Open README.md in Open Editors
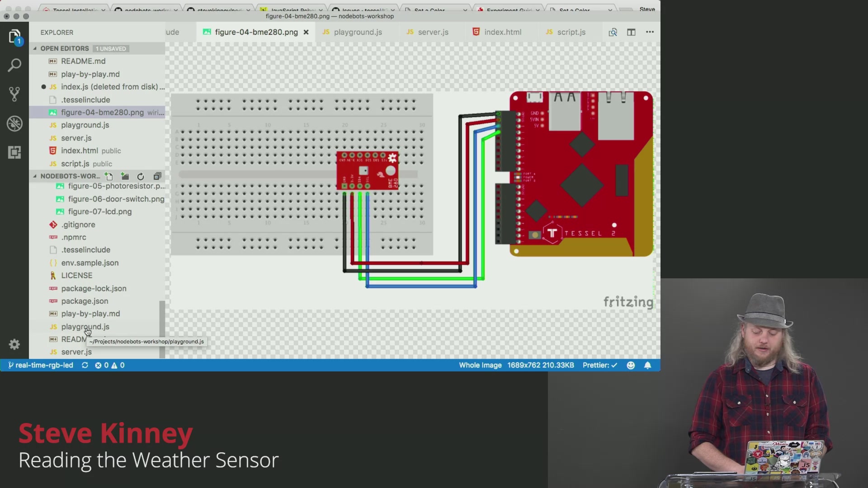868x488 pixels. pos(97,61)
